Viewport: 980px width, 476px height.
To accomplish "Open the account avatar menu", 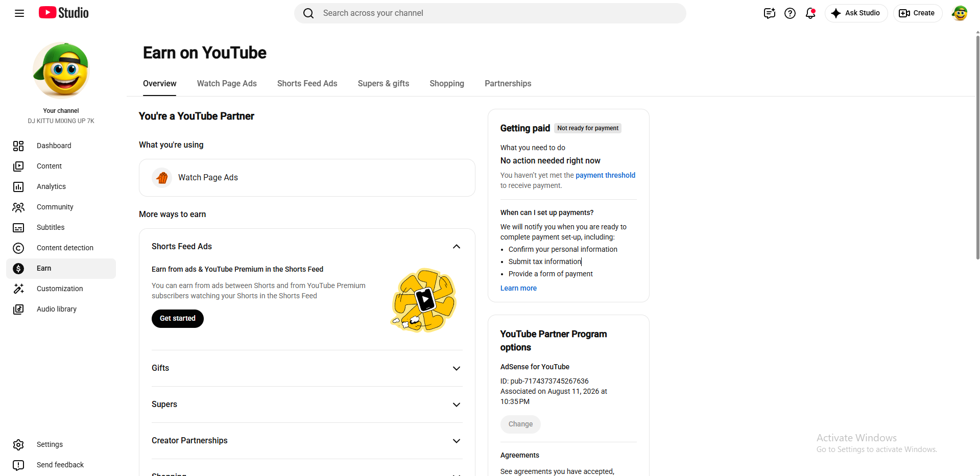I will pyautogui.click(x=960, y=13).
